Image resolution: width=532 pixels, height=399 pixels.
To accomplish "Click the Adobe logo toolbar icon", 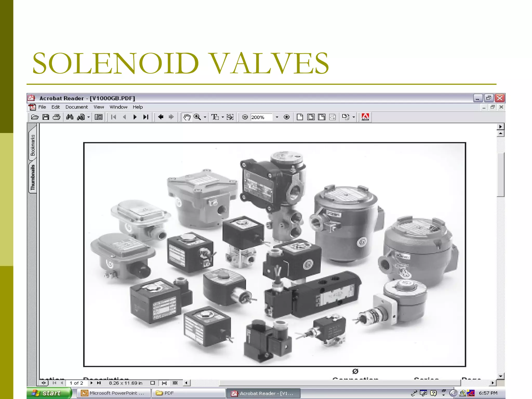I will (x=365, y=117).
